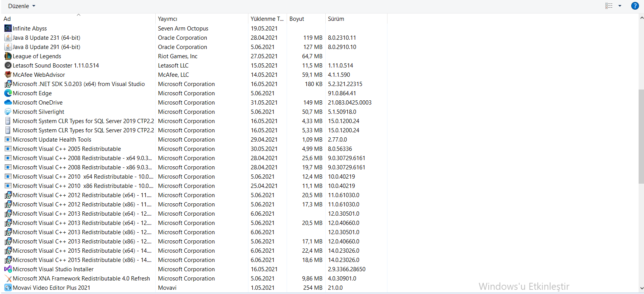
Task: Click version "2.9.3366.28650"
Action: [347, 269]
